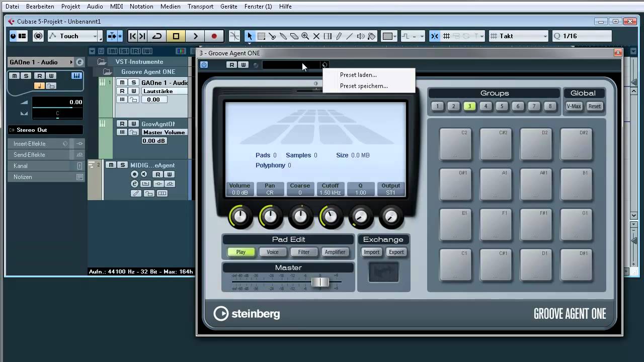Screen dimensions: 644x362
Task: Select the Erase tool
Action: tap(294, 36)
